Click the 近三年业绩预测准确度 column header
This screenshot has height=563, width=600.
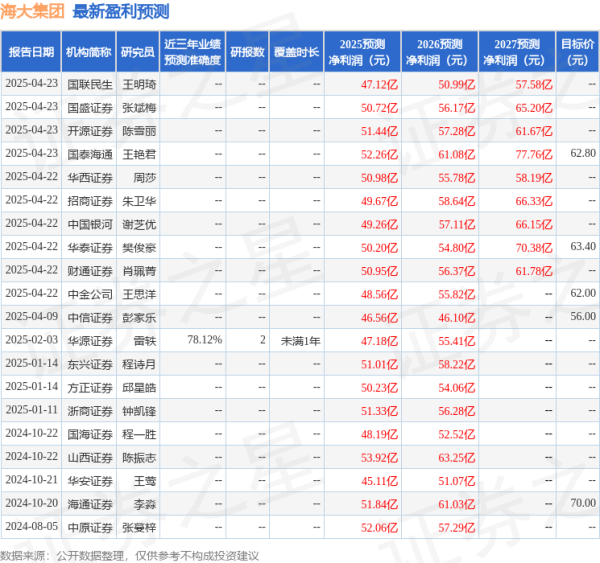tap(192, 52)
